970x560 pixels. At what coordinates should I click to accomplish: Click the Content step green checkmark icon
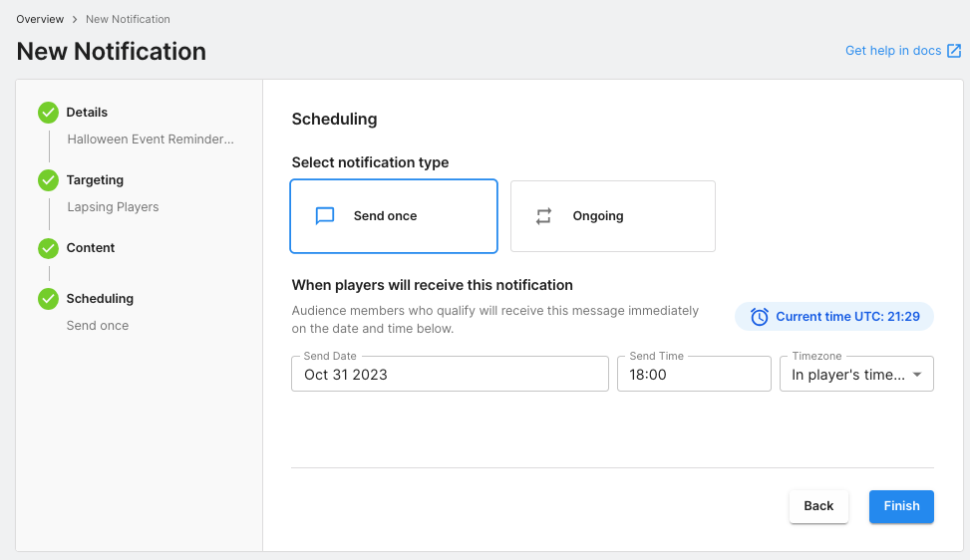click(x=48, y=248)
